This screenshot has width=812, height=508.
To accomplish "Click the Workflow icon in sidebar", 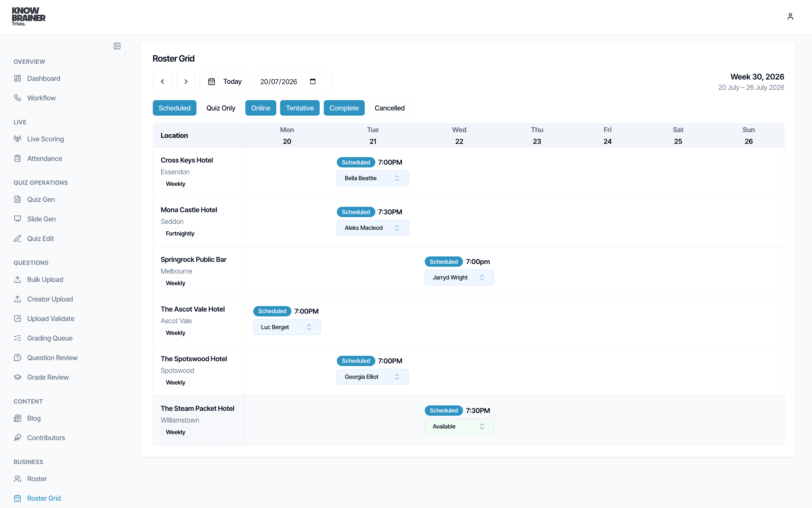I will 17,98.
